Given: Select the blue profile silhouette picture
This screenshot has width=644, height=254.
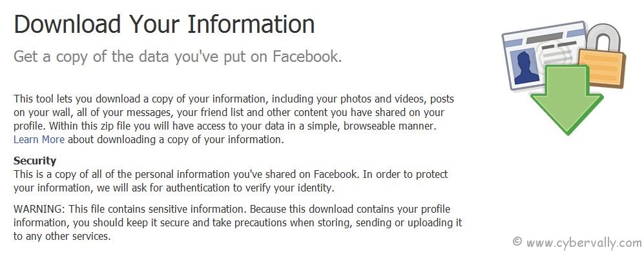Looking at the screenshot, I should (x=526, y=67).
